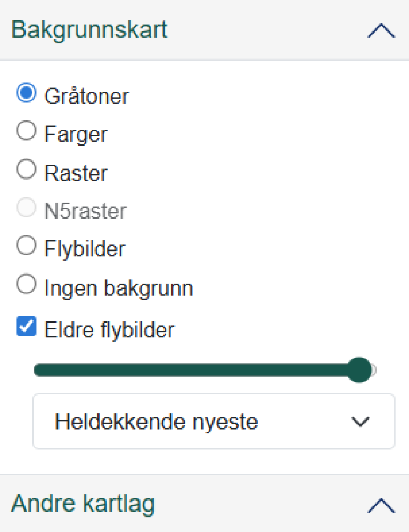409x532 pixels.
Task: Click the Bakgrunnskart header title
Action: (89, 30)
